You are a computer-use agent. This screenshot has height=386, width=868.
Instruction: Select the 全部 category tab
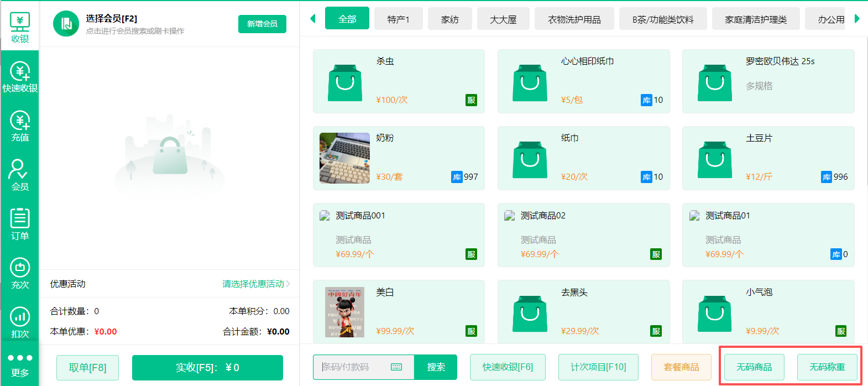(347, 19)
